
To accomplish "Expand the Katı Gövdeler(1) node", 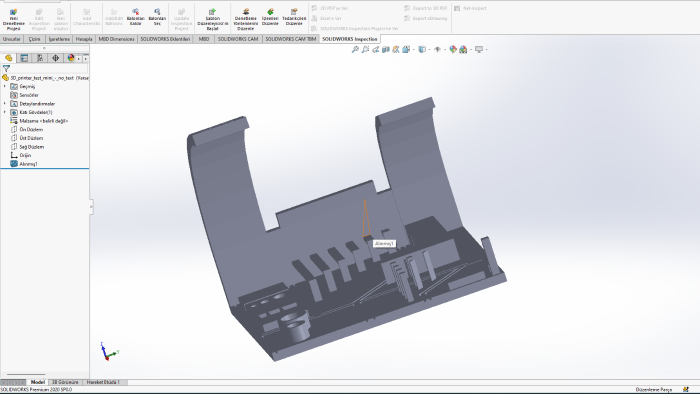I will click(5, 112).
